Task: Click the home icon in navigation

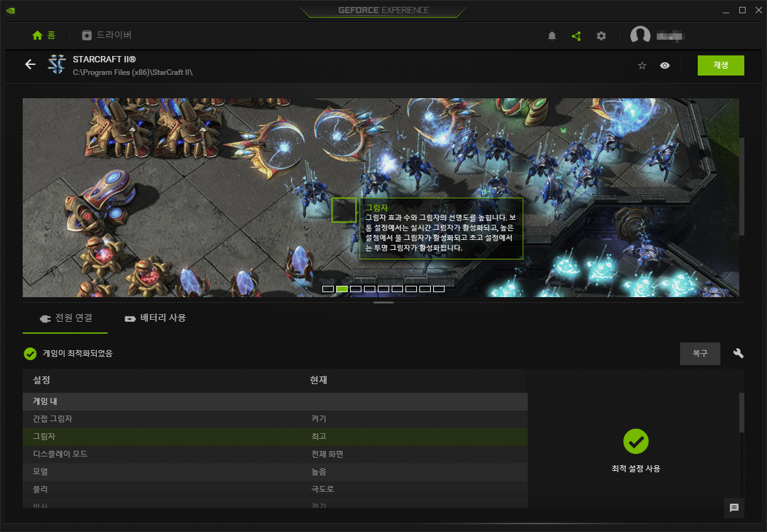Action: (37, 35)
